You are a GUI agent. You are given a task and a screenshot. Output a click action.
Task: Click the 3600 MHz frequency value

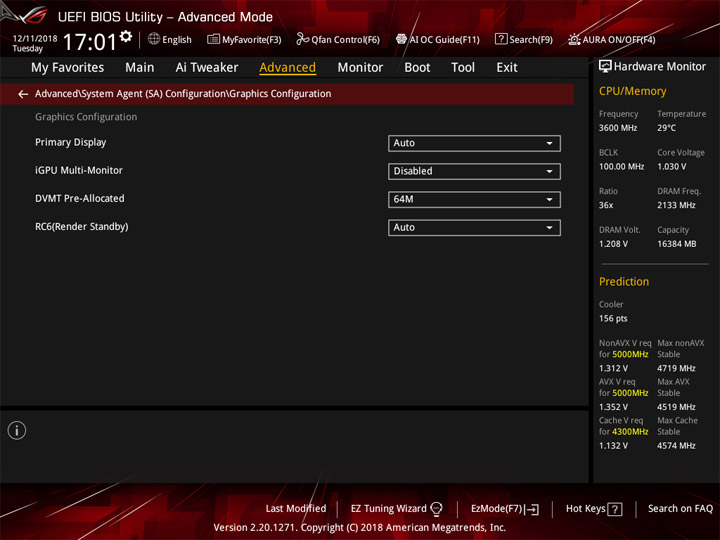618,128
